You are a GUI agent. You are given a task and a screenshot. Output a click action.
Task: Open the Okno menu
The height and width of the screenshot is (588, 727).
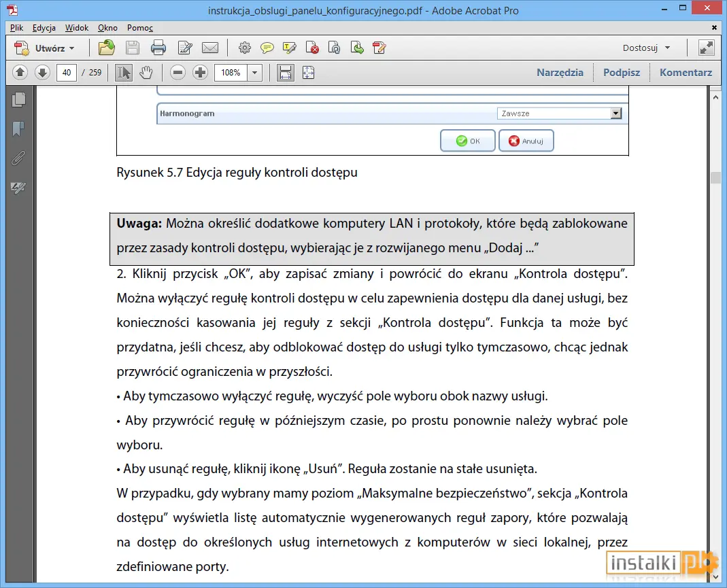pos(107,28)
